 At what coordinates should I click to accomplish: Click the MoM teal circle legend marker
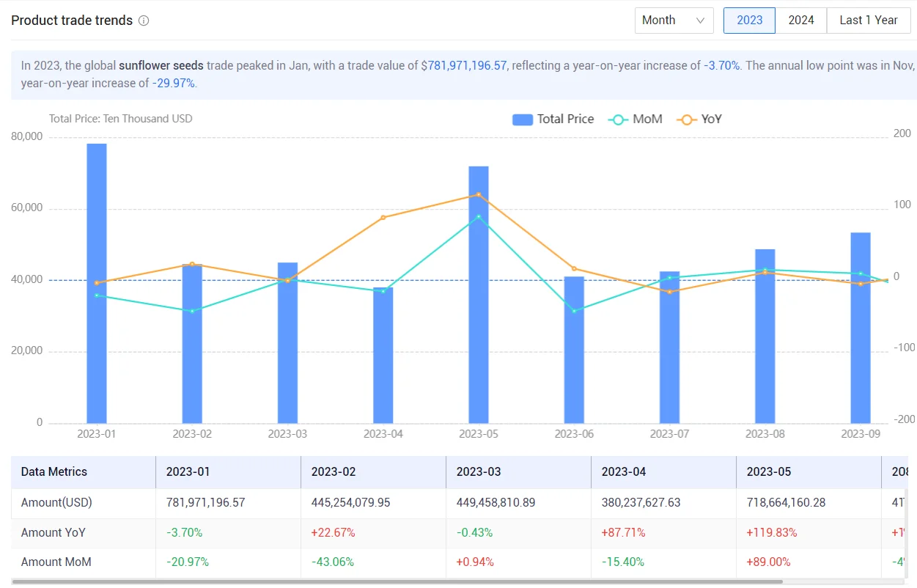[x=618, y=120]
